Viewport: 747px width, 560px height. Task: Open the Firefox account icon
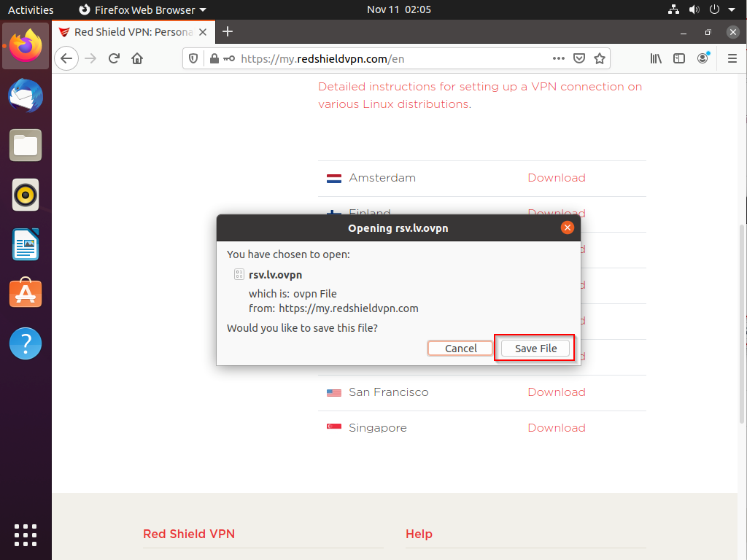point(703,58)
